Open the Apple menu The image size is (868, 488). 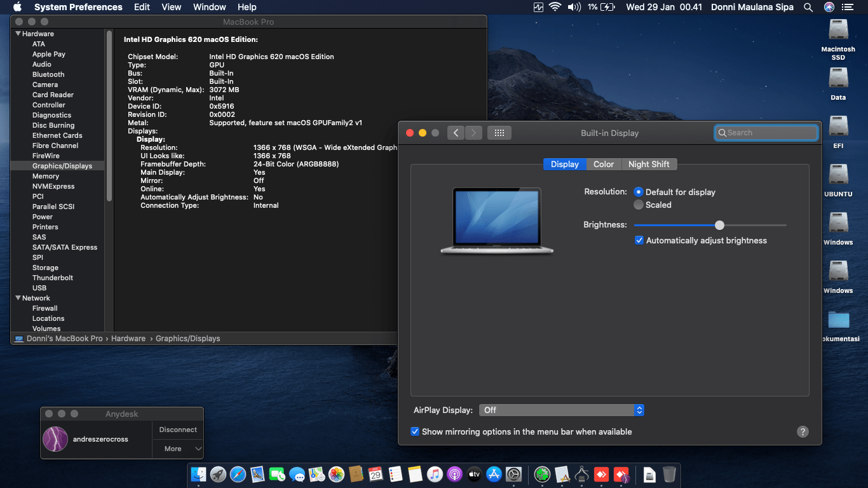click(17, 7)
